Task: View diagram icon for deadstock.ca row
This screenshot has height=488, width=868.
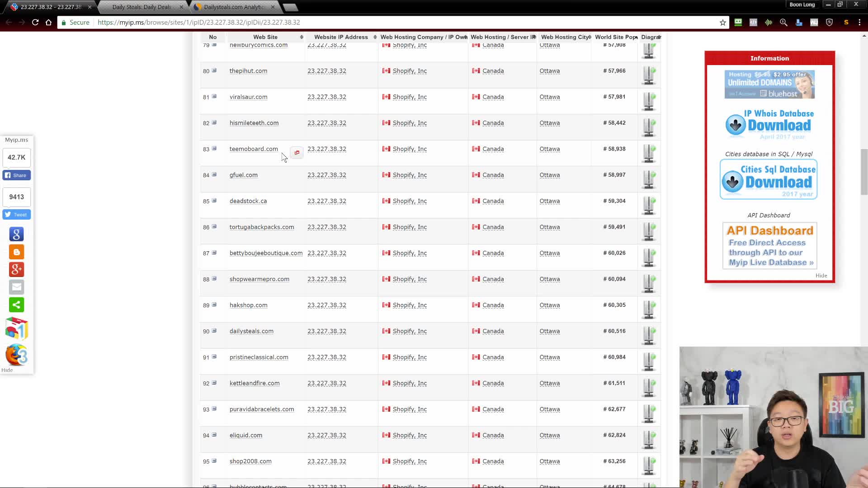Action: coord(649,206)
